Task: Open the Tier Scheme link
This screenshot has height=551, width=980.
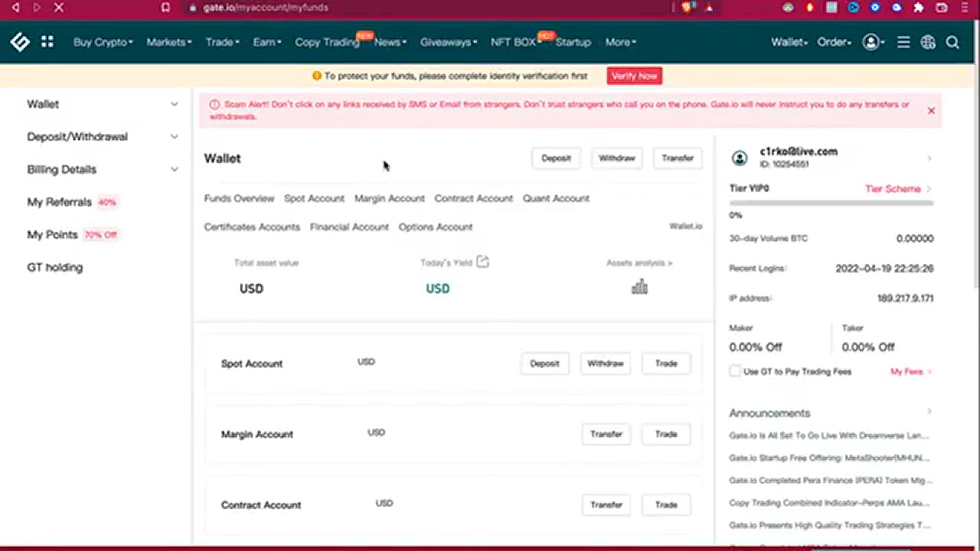Action: (898, 189)
